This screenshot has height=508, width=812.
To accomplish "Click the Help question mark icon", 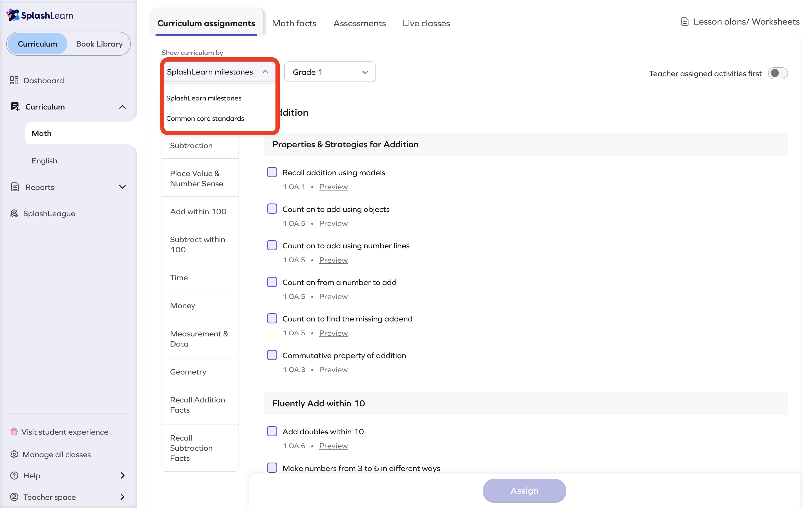I will coord(14,476).
